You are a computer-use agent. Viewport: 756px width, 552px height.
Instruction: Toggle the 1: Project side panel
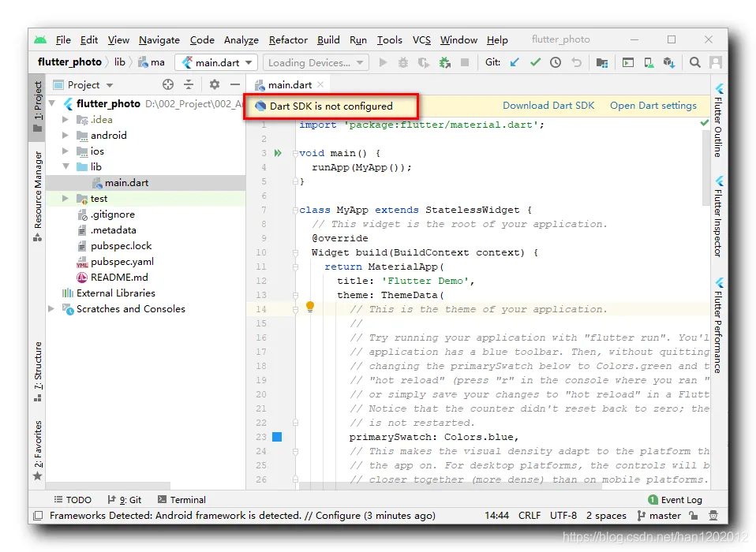coord(38,106)
